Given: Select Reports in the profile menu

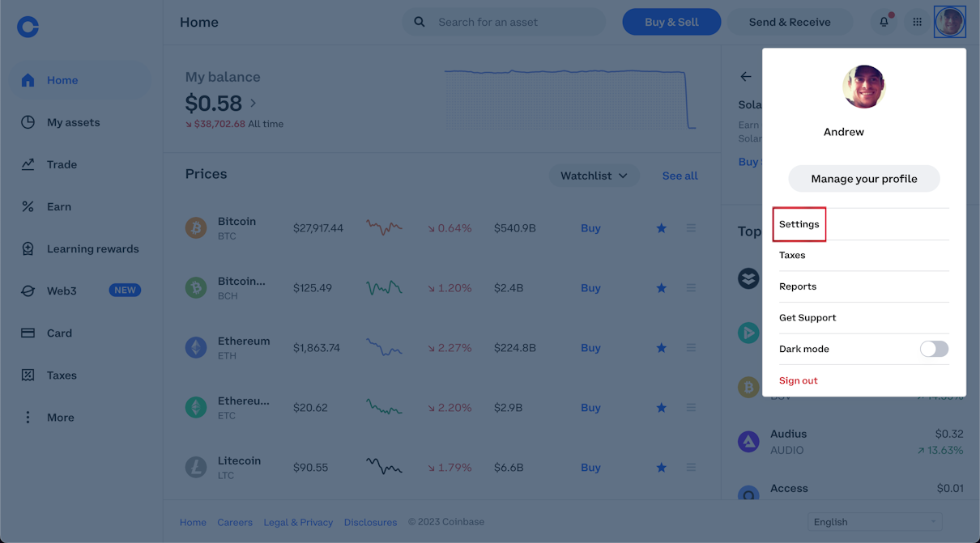Looking at the screenshot, I should (864, 286).
